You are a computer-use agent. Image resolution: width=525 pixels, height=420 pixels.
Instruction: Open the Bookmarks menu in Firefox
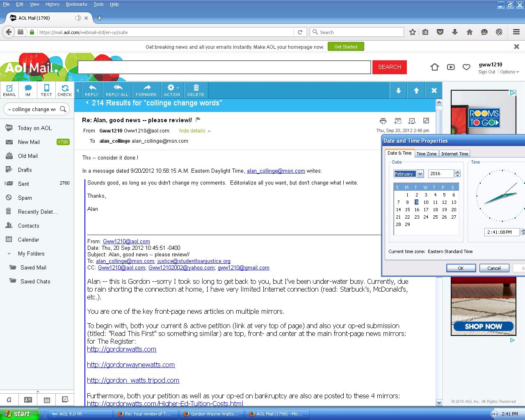pos(76,4)
